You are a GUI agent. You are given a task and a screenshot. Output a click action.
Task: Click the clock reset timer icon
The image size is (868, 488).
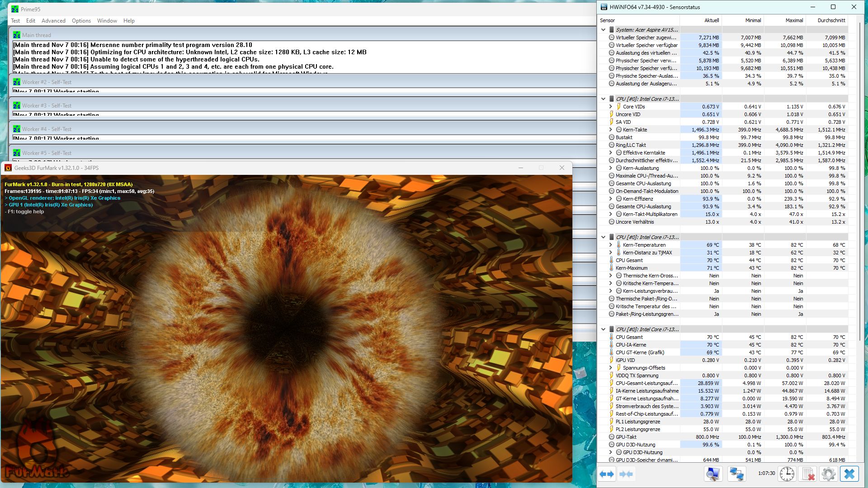(x=787, y=474)
